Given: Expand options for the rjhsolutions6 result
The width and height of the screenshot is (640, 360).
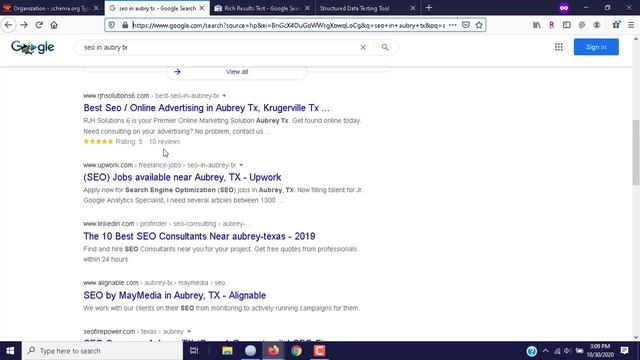Looking at the screenshot, I should (224, 96).
